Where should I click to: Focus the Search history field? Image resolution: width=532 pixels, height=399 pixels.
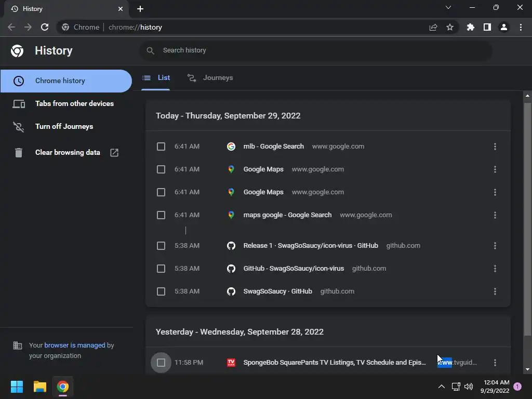(x=315, y=50)
